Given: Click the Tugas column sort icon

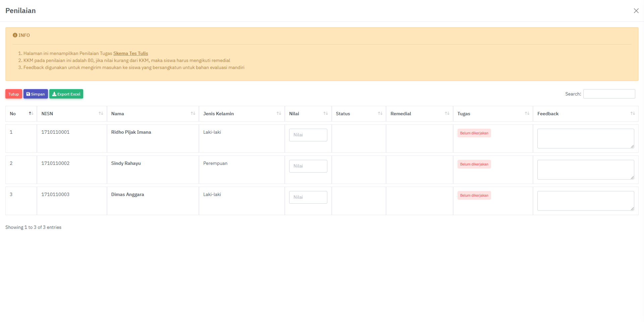Looking at the screenshot, I should pos(527,114).
